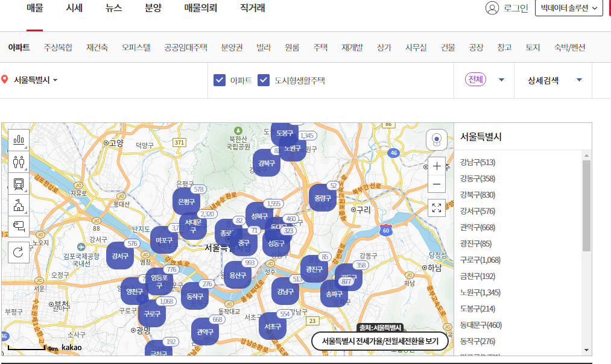Screen dimensions: 611x364
Task: Open the 서울특별시 region dropdown
Action: click(36, 80)
